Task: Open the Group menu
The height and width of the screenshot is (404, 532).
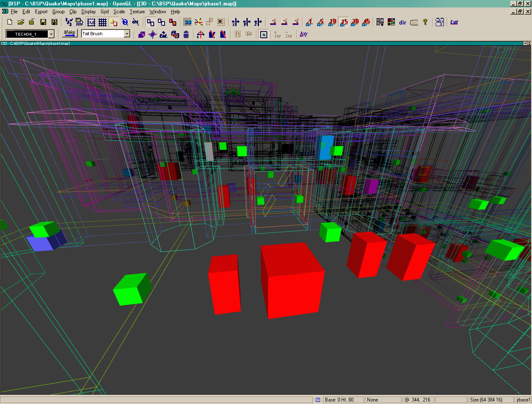Action: [x=58, y=12]
